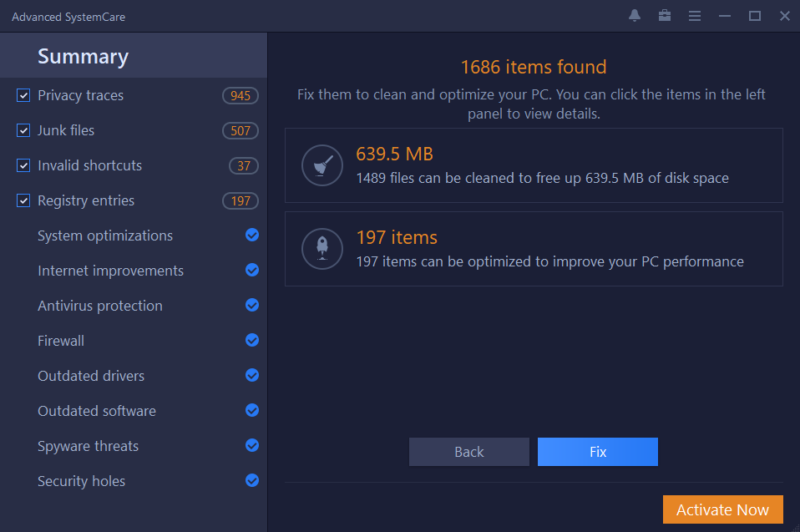Click the Advanced SystemCare window title
This screenshot has height=532, width=800.
click(68, 17)
